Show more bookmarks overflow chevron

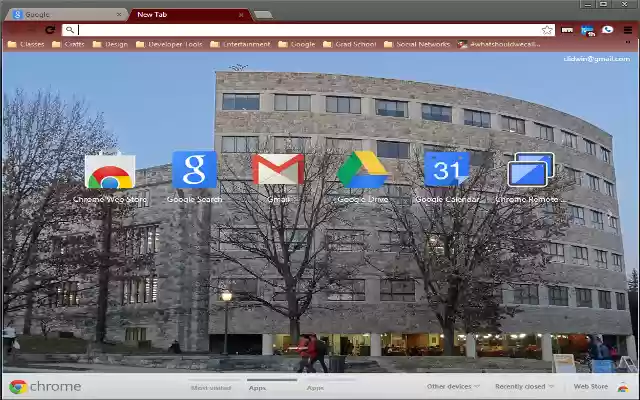tap(628, 42)
